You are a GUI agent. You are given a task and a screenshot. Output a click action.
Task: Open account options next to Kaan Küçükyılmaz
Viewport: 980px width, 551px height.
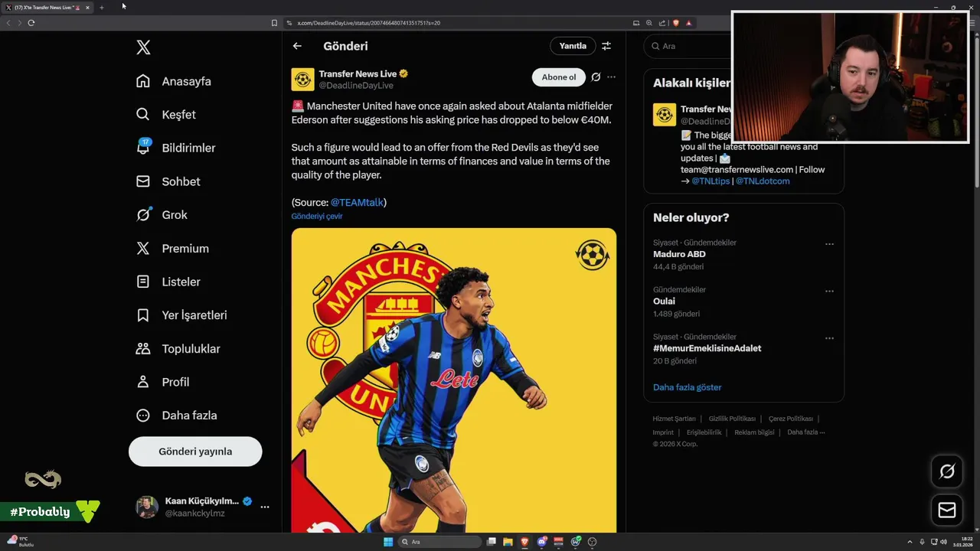coord(265,507)
